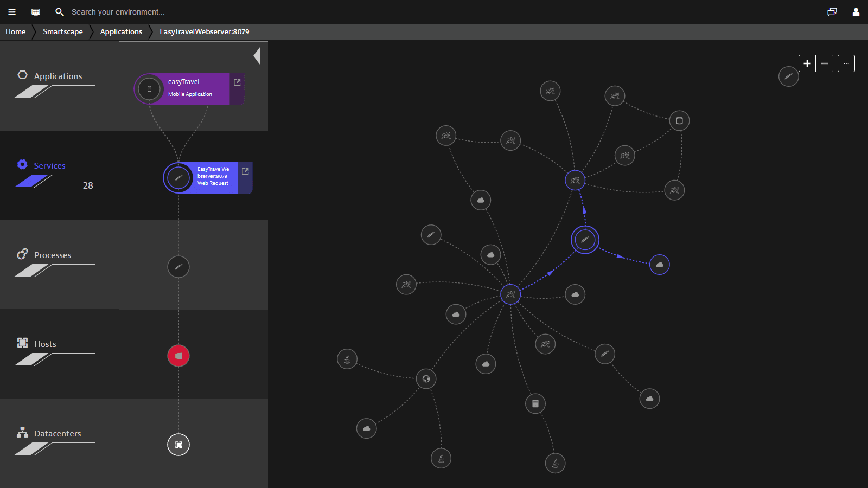Open EasyTravelWebserver service external link icon
This screenshot has width=868, height=488.
(x=245, y=171)
